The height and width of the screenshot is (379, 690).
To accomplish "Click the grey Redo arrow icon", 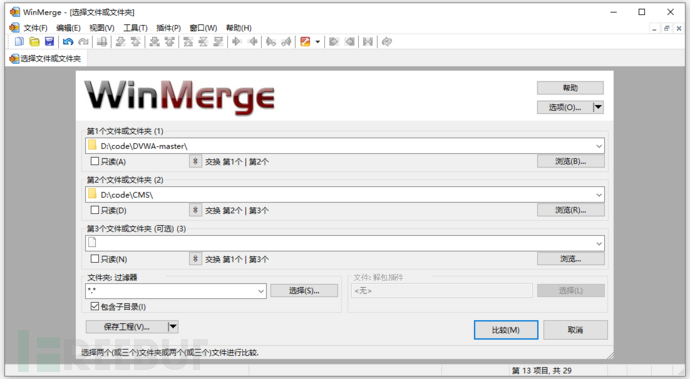I will click(x=83, y=42).
